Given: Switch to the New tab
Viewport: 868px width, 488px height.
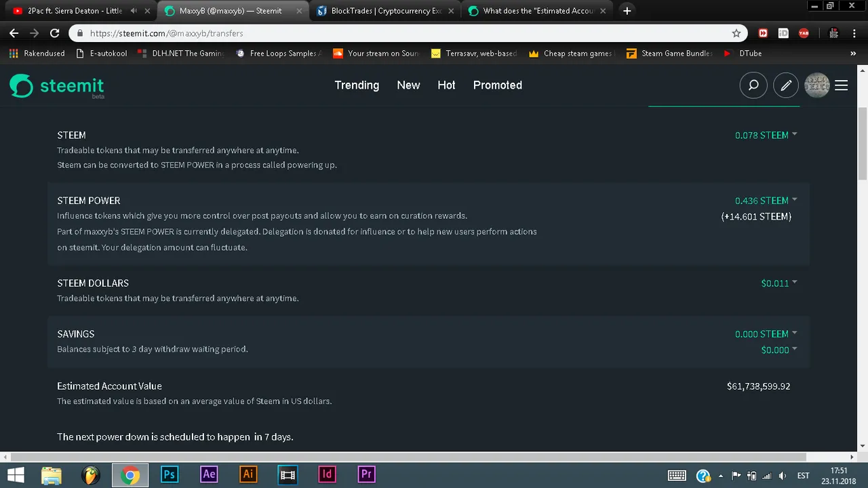Looking at the screenshot, I should point(408,85).
